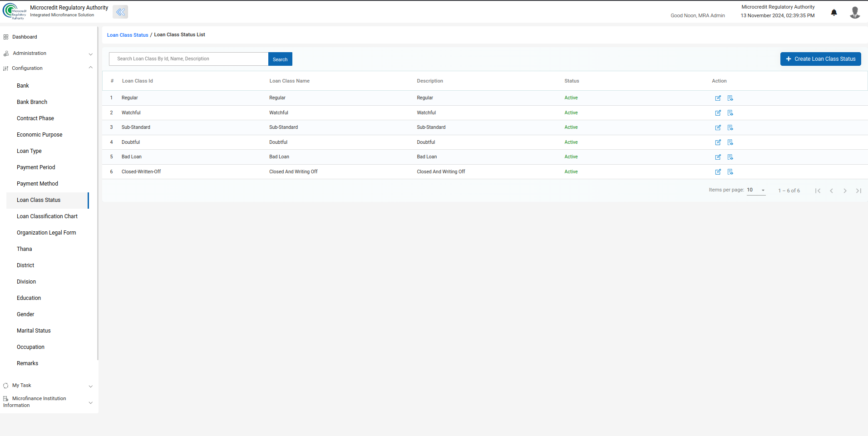Image resolution: width=868 pixels, height=436 pixels.
Task: Open Organization Legal Form page
Action: coord(47,233)
